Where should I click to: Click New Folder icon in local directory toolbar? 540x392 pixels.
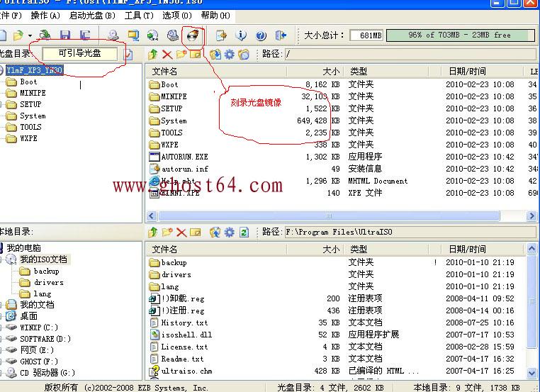[x=167, y=233]
